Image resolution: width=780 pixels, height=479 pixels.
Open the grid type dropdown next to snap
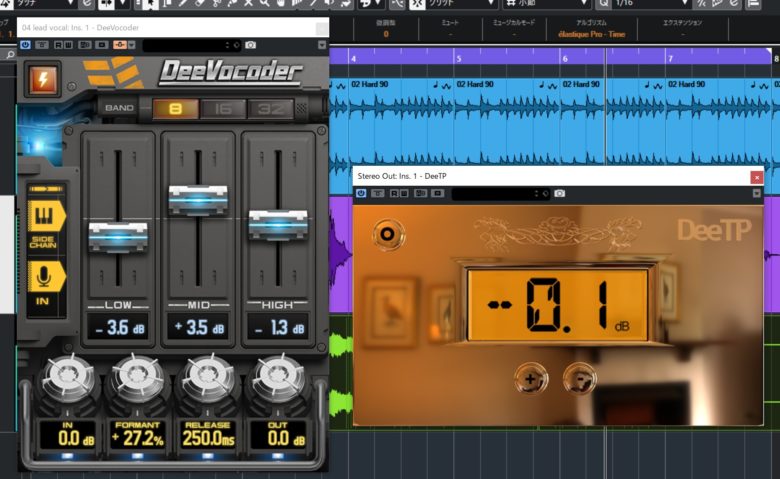[x=547, y=3]
